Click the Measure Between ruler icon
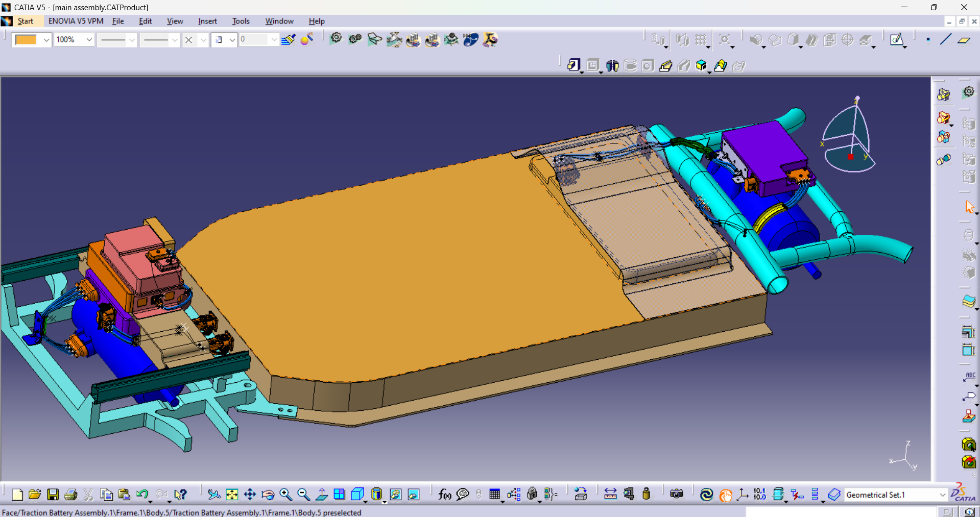 610,495
